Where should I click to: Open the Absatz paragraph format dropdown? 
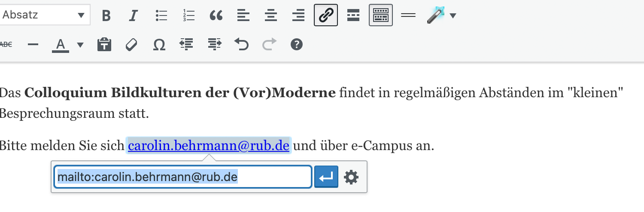(44, 15)
